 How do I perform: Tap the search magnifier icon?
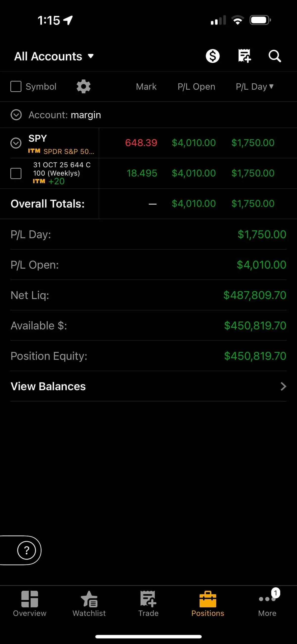(x=274, y=56)
